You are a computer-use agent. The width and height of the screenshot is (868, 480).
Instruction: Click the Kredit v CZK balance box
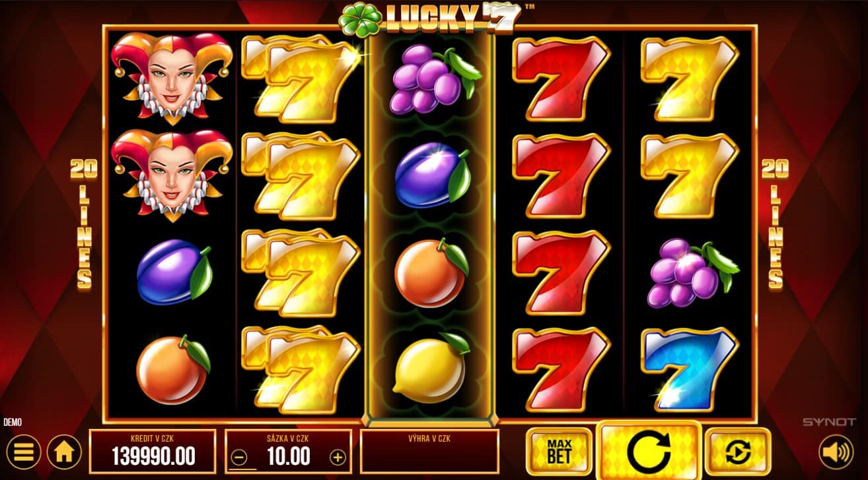tap(153, 451)
